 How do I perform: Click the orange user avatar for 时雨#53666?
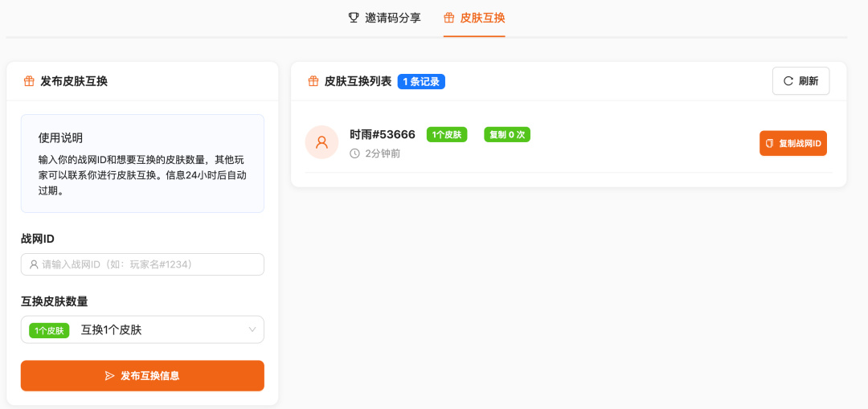(321, 142)
